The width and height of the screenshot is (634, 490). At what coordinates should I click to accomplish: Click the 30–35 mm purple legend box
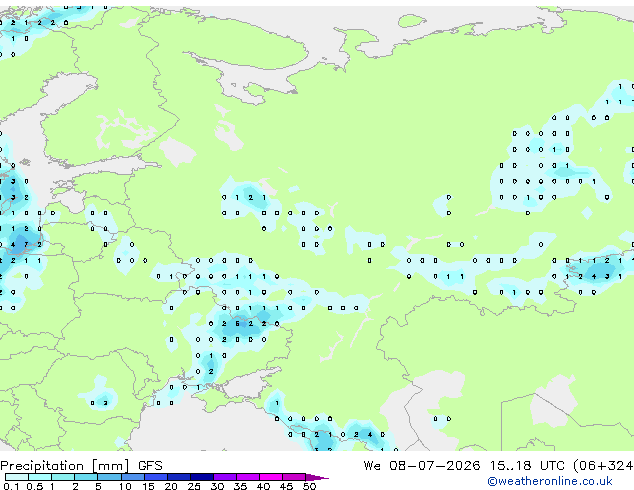coord(225,477)
